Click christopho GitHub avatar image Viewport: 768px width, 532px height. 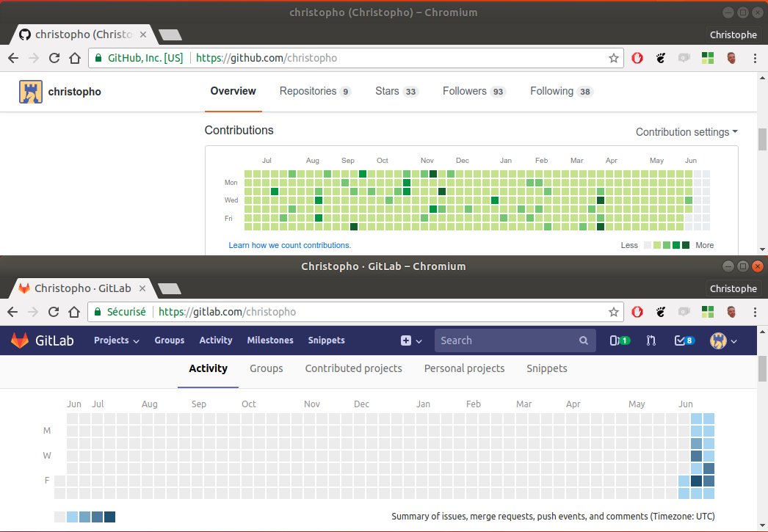pos(30,92)
